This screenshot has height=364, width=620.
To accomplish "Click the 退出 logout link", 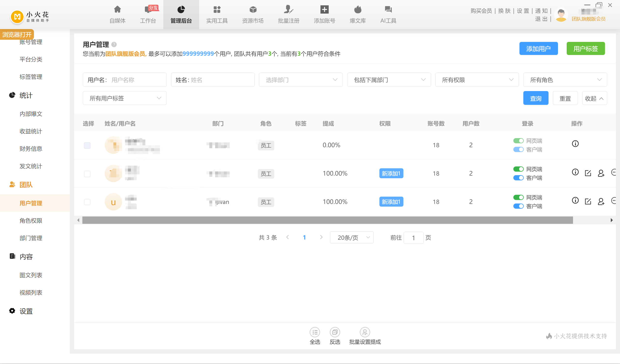I will (x=541, y=19).
